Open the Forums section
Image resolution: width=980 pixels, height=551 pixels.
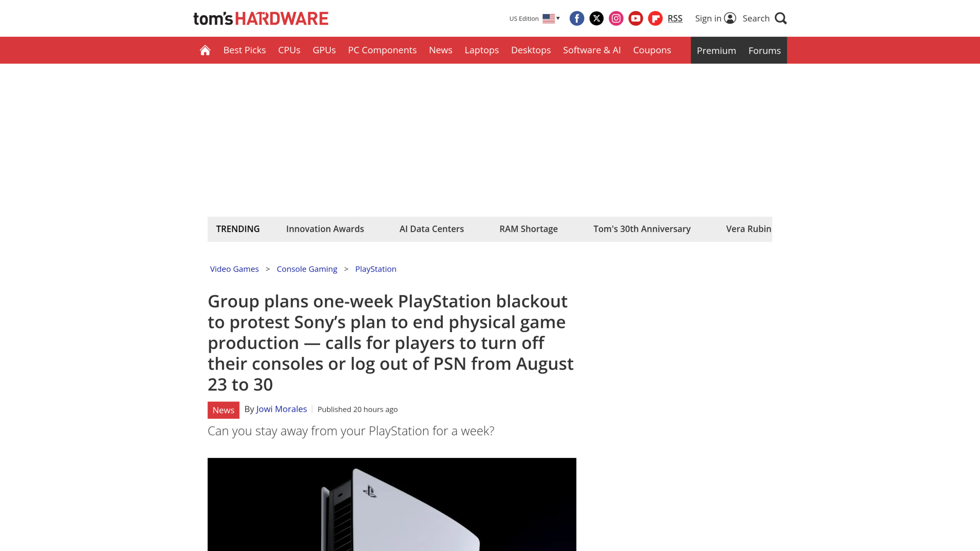[x=764, y=51]
